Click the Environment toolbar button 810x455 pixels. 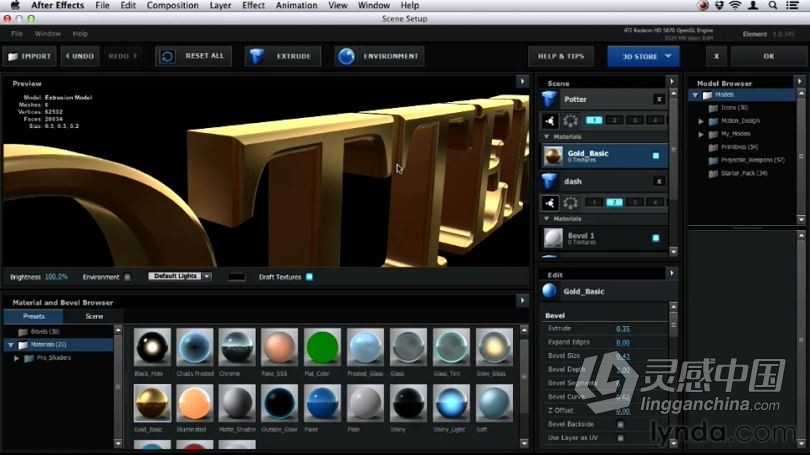tap(380, 56)
